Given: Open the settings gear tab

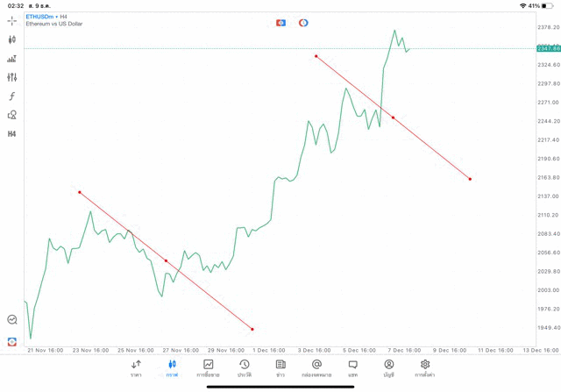Looking at the screenshot, I should click(425, 367).
